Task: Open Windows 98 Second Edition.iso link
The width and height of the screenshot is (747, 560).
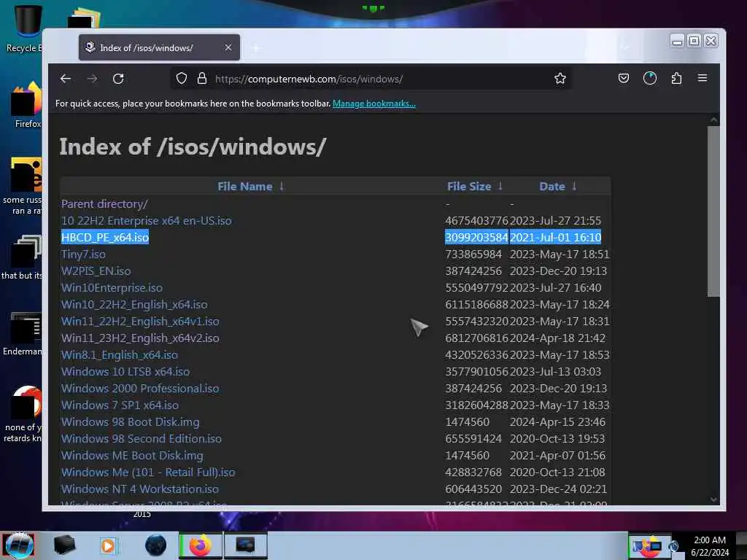Action: (x=141, y=438)
